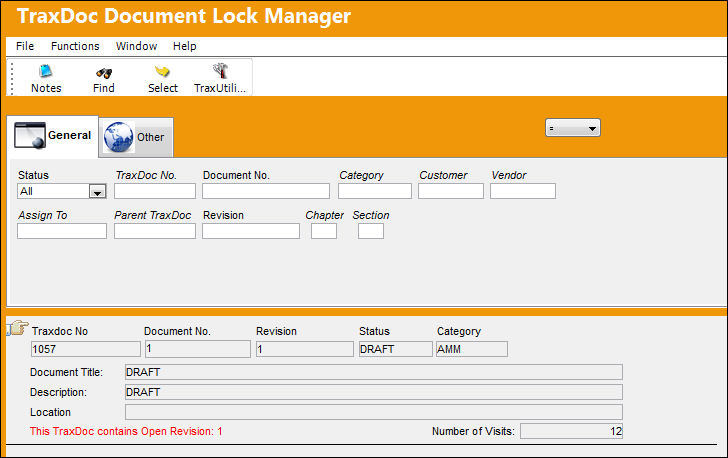The width and height of the screenshot is (728, 458).
Task: Click the Find binoculars icon
Action: (x=104, y=73)
